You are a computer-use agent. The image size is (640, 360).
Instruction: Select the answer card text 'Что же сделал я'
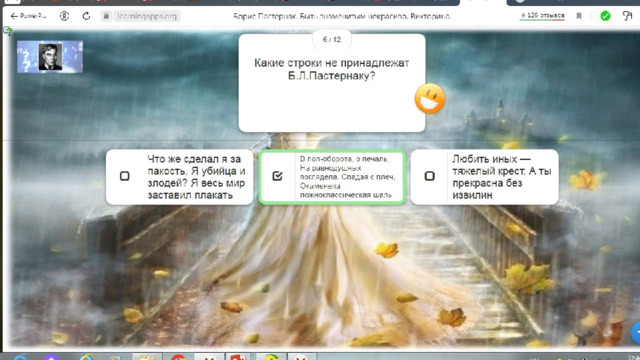click(x=196, y=177)
